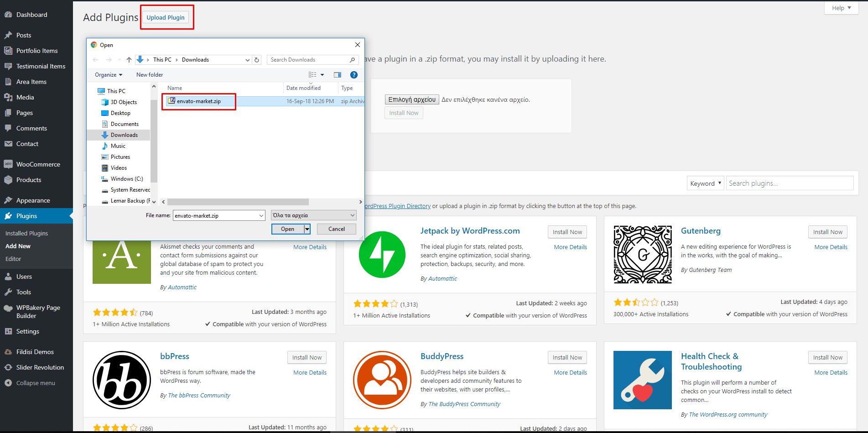Viewport: 868px width, 433px height.
Task: Click the WooCommerce logo icon
Action: pyautogui.click(x=8, y=164)
